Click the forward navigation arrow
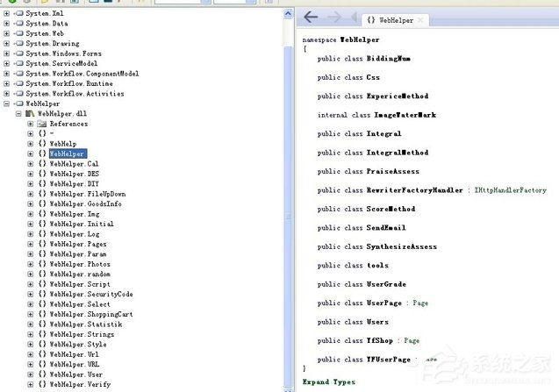 [x=333, y=18]
